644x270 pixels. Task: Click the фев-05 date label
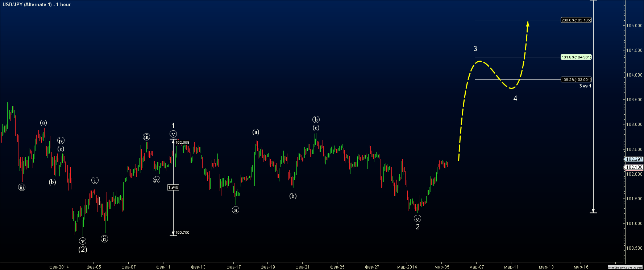pos(94,267)
